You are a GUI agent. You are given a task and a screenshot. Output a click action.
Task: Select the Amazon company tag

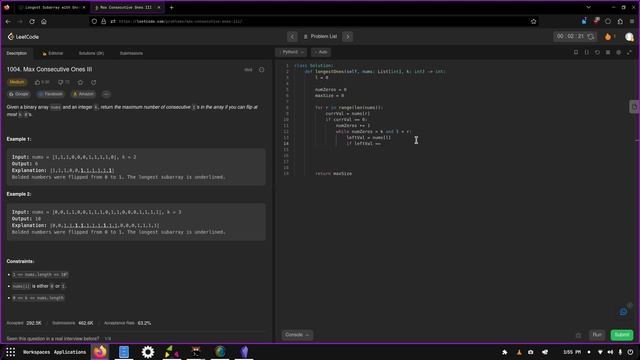(83, 94)
